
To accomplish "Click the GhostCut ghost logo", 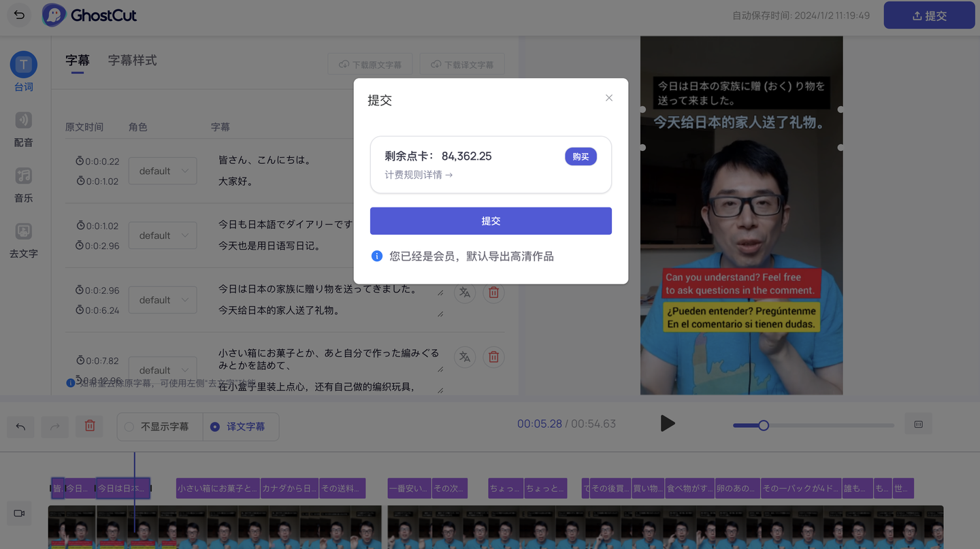I will tap(54, 15).
